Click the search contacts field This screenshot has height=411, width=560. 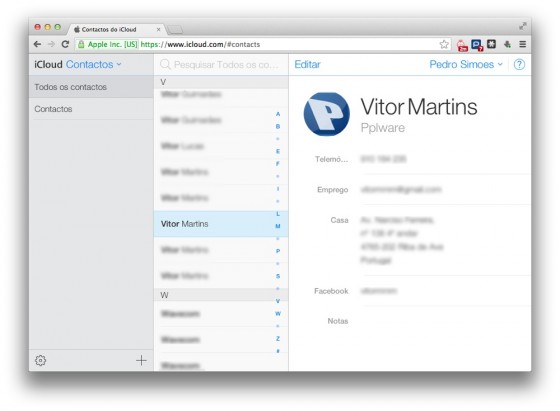(221, 65)
